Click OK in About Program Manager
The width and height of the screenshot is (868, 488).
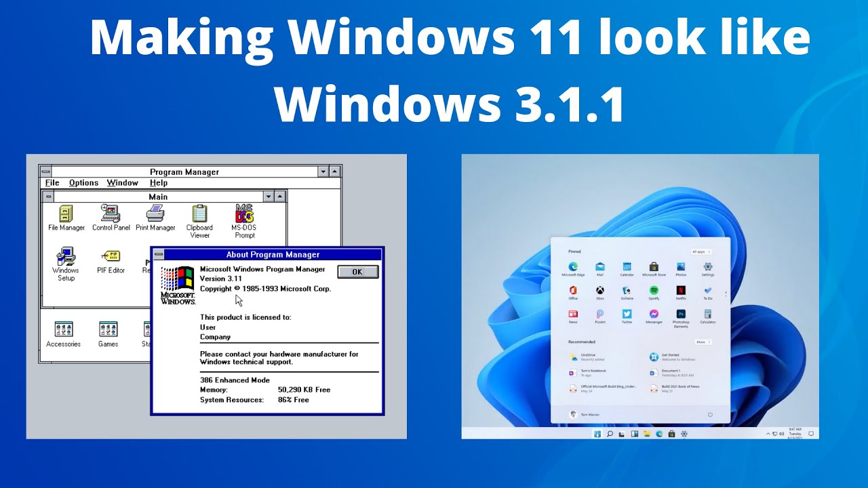click(x=357, y=272)
